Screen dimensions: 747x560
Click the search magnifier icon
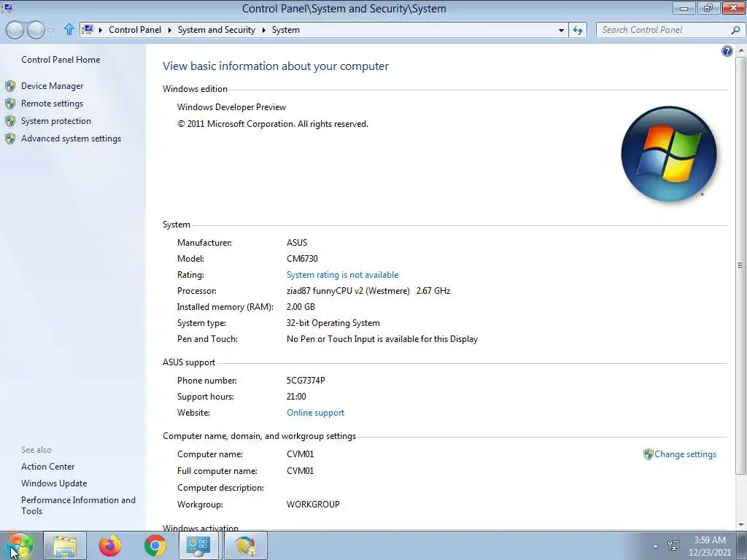735,29
